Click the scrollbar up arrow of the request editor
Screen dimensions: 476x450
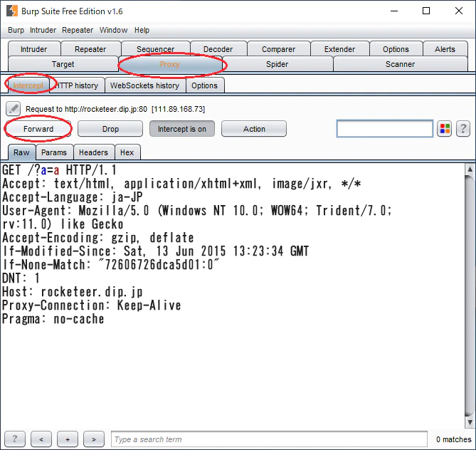click(x=470, y=169)
